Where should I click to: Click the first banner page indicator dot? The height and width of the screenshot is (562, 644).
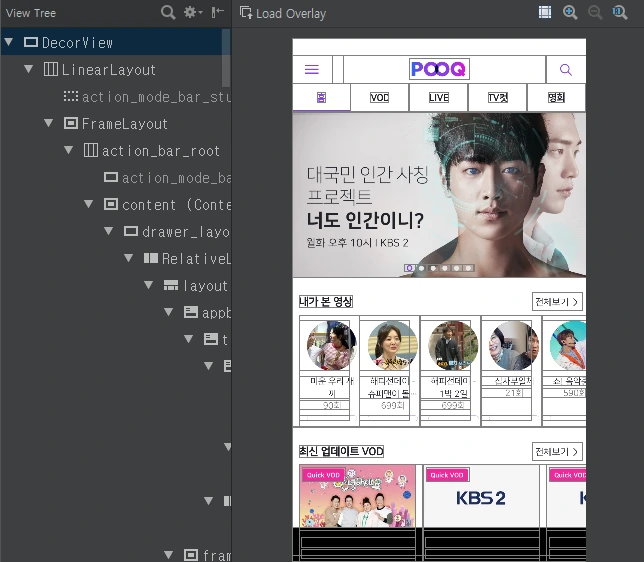(x=409, y=268)
